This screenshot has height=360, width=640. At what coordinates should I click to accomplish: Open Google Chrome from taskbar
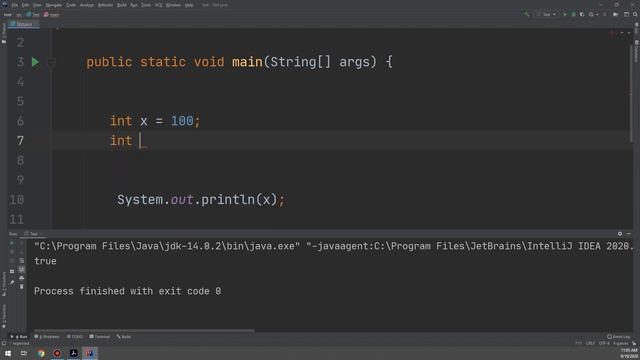coord(41,353)
